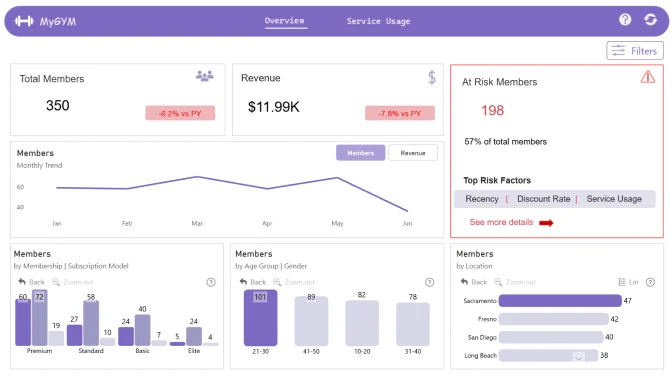Viewport: 672px width, 378px height.
Task: Click Zoom-out icon in Age Group chart
Action: click(277, 282)
